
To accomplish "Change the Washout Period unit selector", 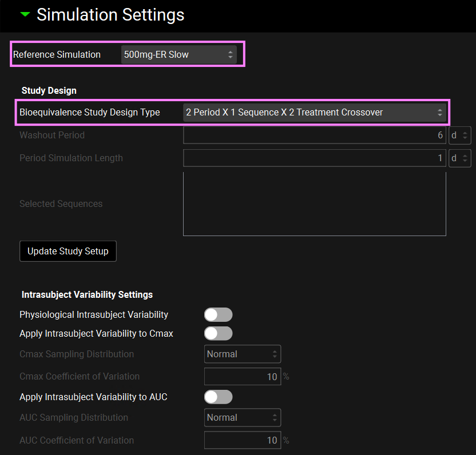I will [x=459, y=135].
